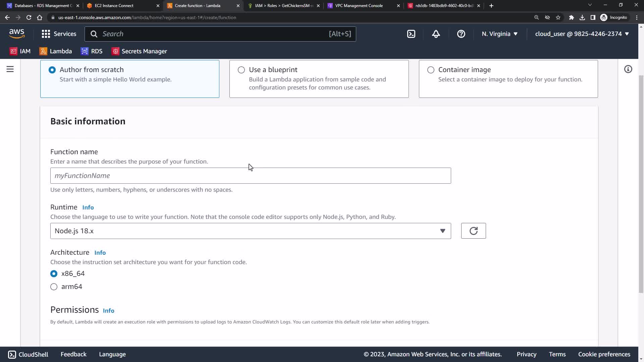Select the Use a blueprint option
The image size is (644, 362).
pos(241,70)
